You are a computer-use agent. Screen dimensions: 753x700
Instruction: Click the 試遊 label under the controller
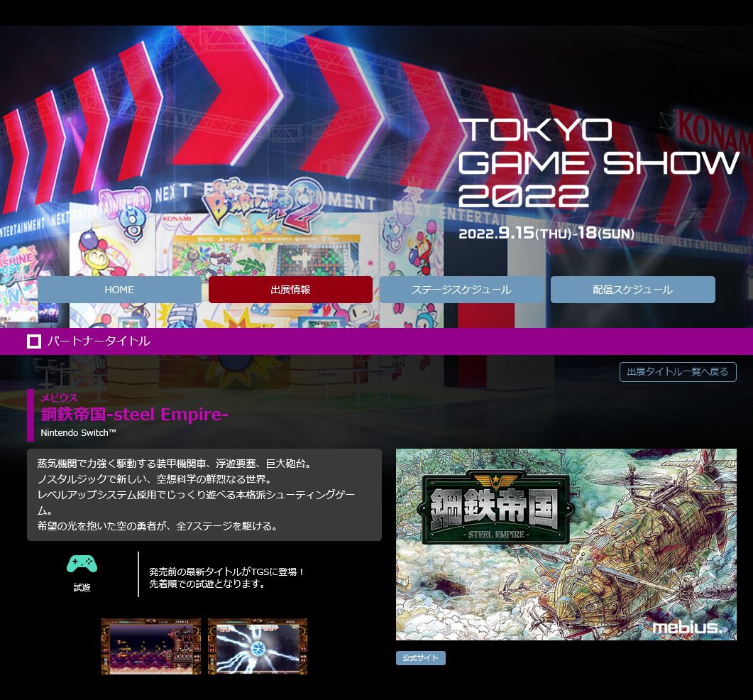point(82,587)
